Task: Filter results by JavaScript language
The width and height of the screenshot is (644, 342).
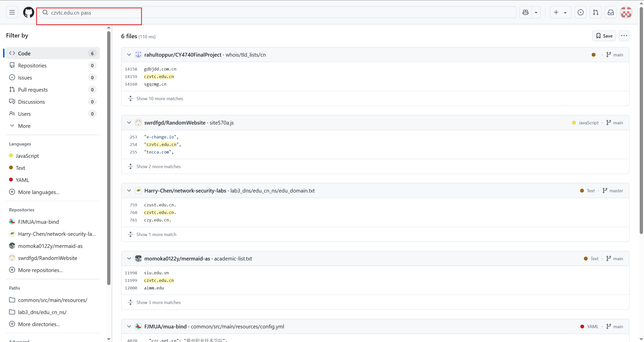Action: tap(27, 156)
